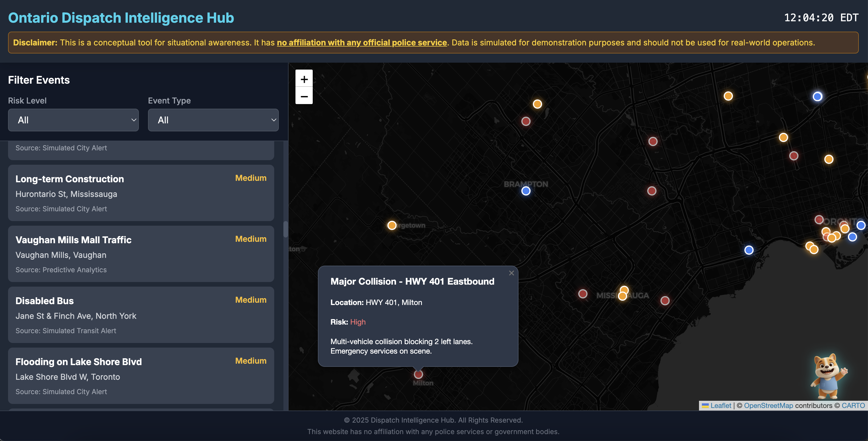868x441 pixels.
Task: Click the blue marker at top right of map
Action: 817,97
